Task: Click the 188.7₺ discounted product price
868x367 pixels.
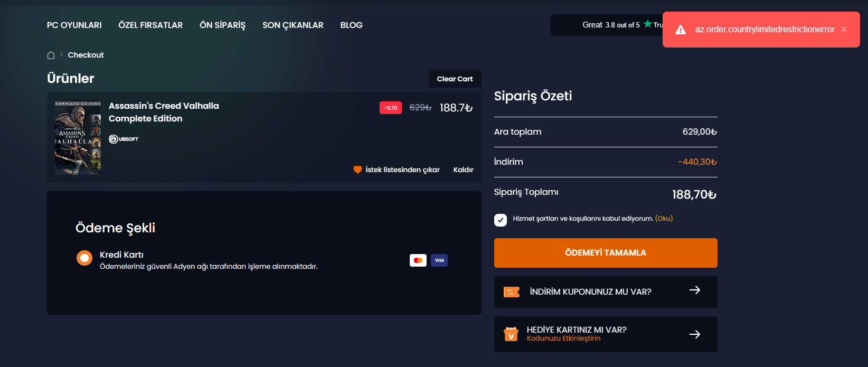Action: click(x=456, y=108)
